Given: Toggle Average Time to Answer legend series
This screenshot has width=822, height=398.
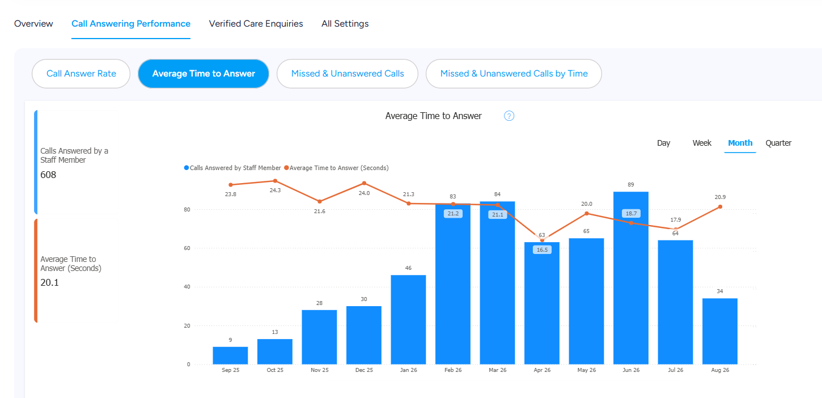Looking at the screenshot, I should pyautogui.click(x=336, y=168).
